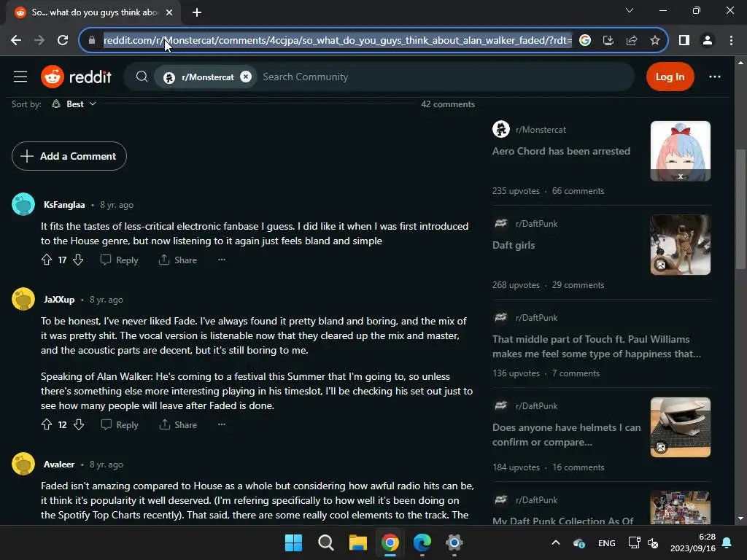747x560 pixels.
Task: Open Avaleer's user profile
Action: [59, 464]
